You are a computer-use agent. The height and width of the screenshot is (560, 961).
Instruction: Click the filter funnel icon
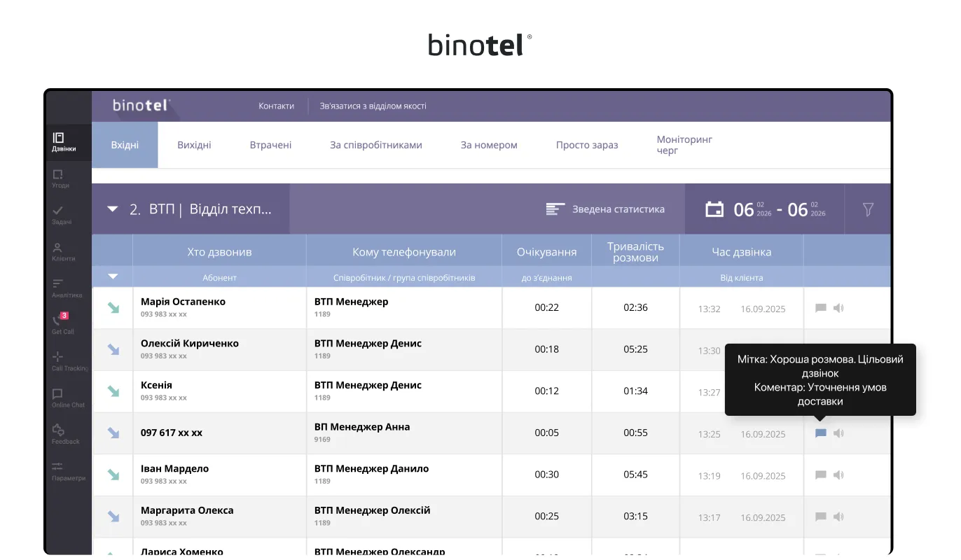[868, 209]
